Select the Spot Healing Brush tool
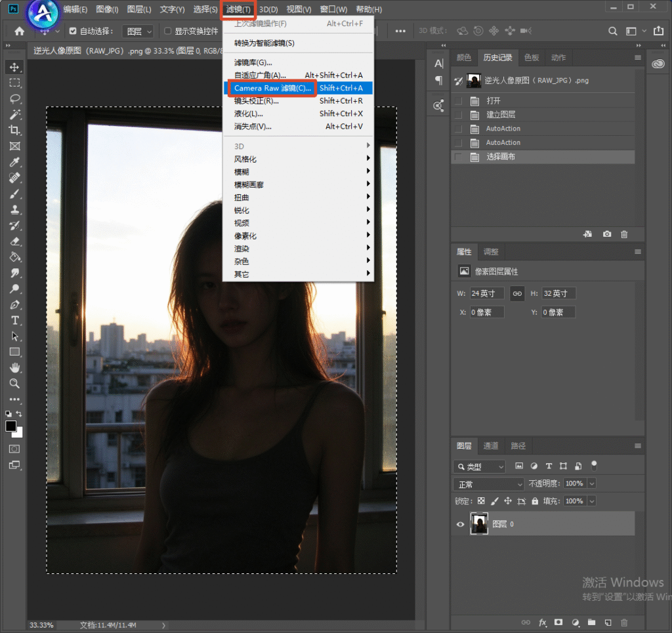Image resolution: width=672 pixels, height=633 pixels. coord(14,178)
